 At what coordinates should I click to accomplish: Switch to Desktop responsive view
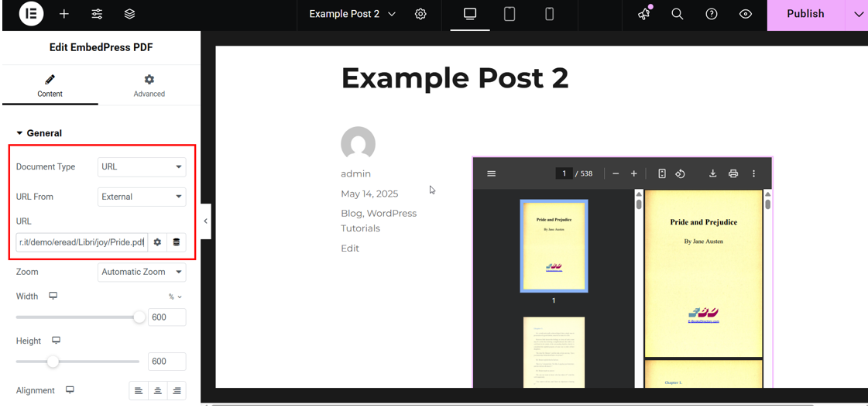click(x=470, y=14)
